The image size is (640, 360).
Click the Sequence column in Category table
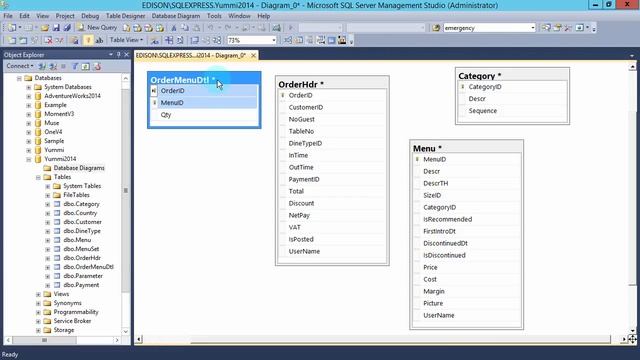pos(512,111)
